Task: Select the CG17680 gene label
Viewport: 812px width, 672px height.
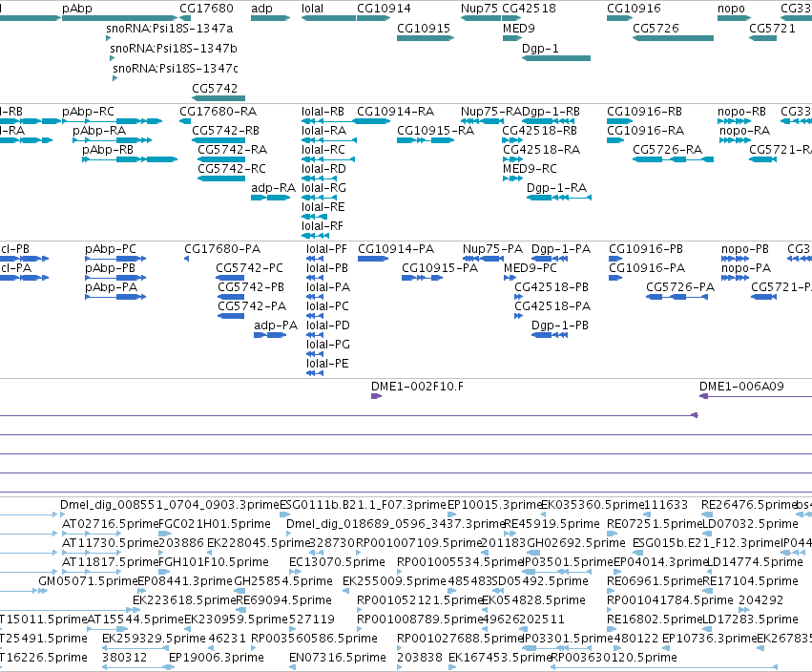Action: [x=206, y=9]
